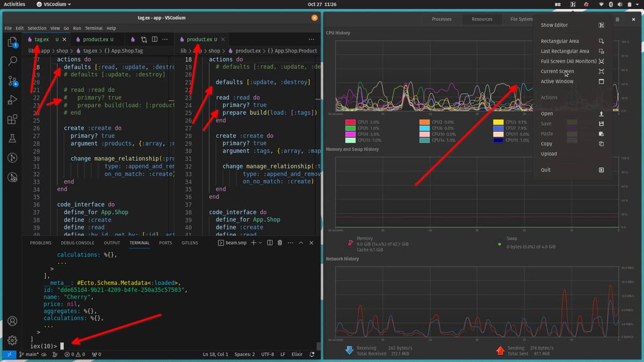The image size is (644, 362).
Task: Click the Full Screen (All Monitors) capture icon
Action: [601, 61]
